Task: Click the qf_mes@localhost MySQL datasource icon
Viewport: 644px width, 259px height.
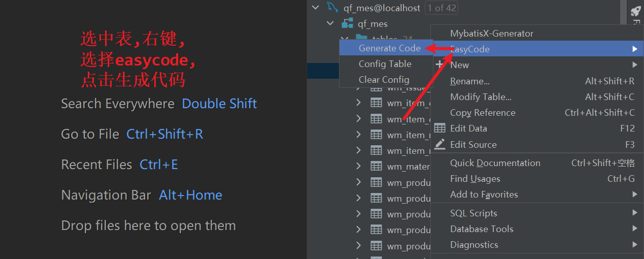Action: (333, 8)
